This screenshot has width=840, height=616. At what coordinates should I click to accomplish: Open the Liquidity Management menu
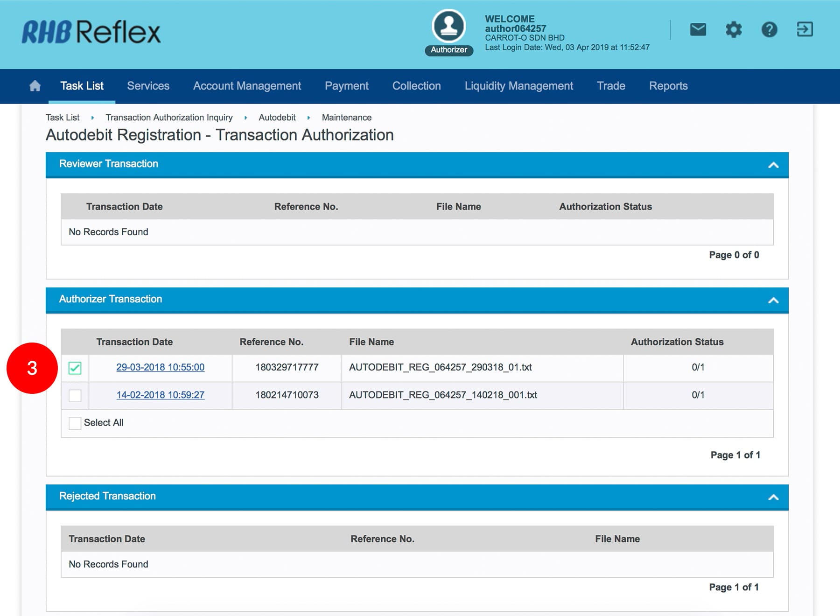click(518, 86)
